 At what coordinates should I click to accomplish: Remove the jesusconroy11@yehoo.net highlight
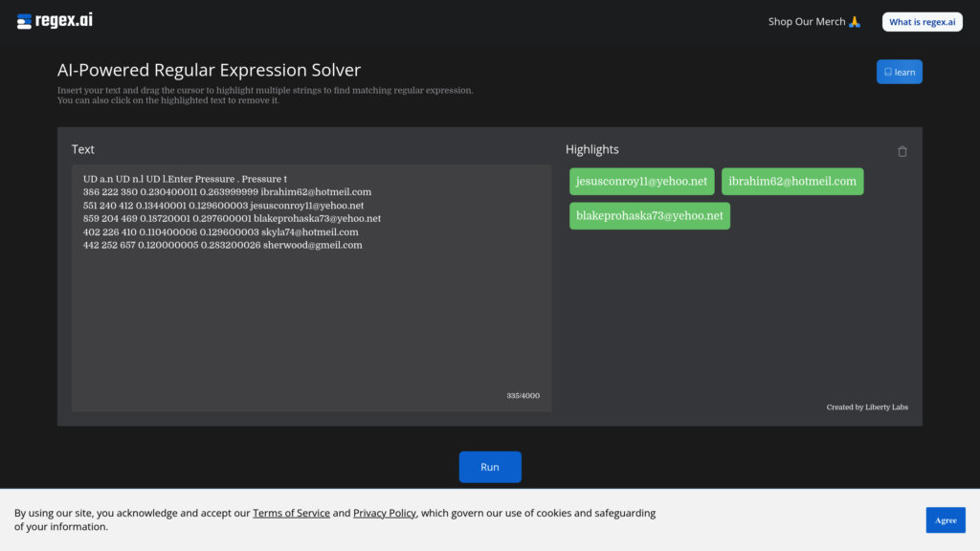[642, 181]
